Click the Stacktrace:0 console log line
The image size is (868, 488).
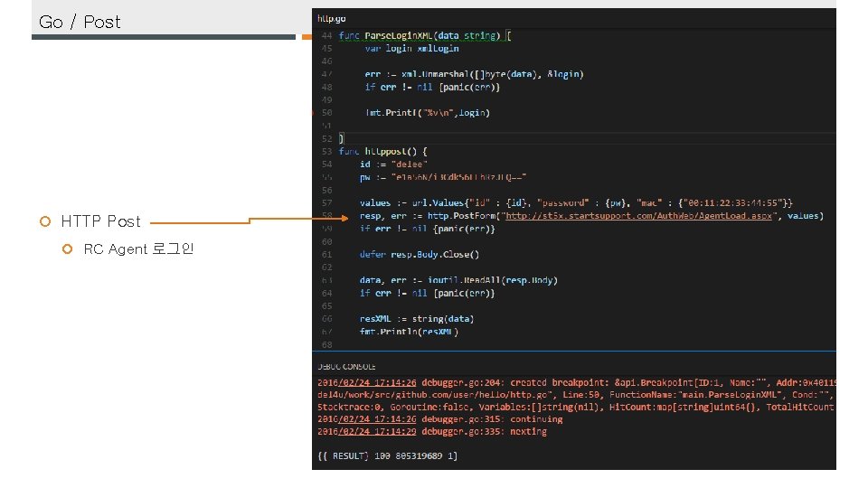576,408
